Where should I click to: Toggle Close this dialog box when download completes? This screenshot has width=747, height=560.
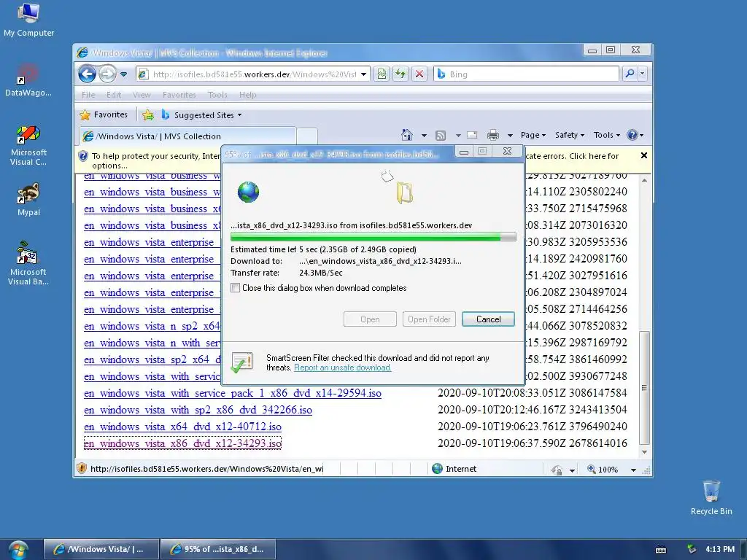tap(236, 287)
